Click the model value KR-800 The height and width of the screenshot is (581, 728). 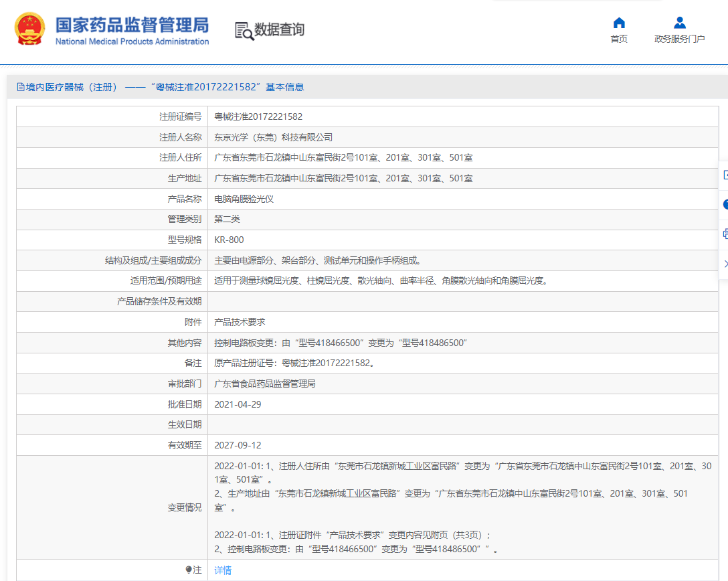point(229,240)
